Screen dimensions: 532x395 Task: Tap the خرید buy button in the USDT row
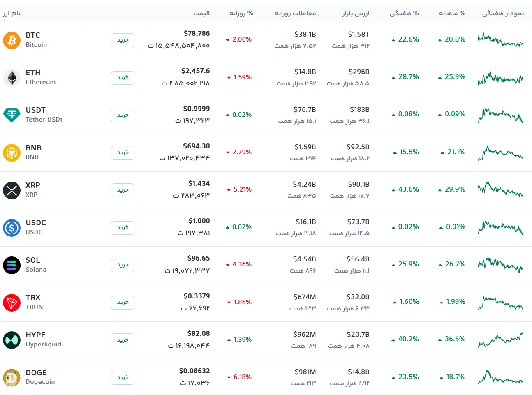pos(123,115)
